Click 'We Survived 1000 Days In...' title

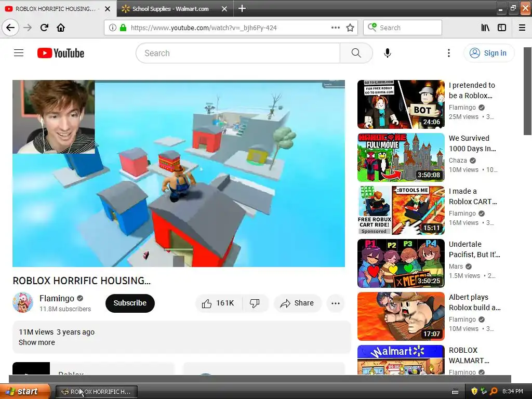472,143
